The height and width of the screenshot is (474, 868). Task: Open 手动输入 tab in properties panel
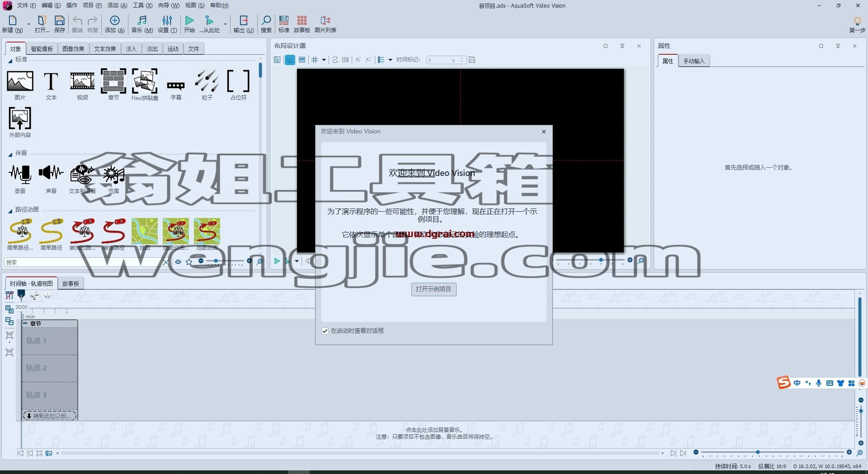[694, 61]
